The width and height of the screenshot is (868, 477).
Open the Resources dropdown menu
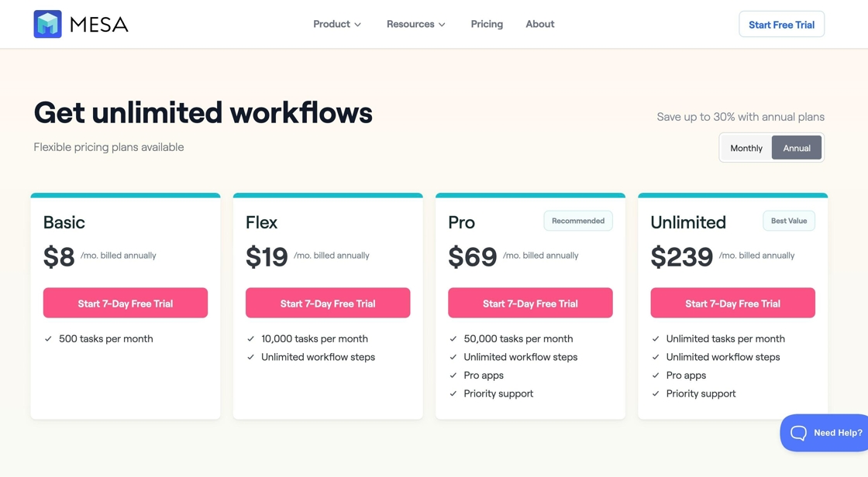pos(415,24)
